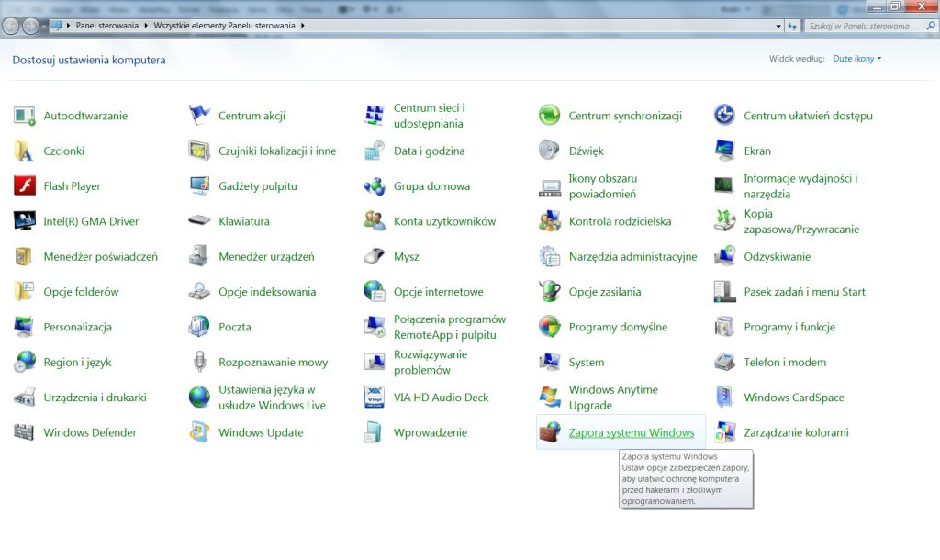Open the Windows Anytime Upgrade link

(613, 398)
